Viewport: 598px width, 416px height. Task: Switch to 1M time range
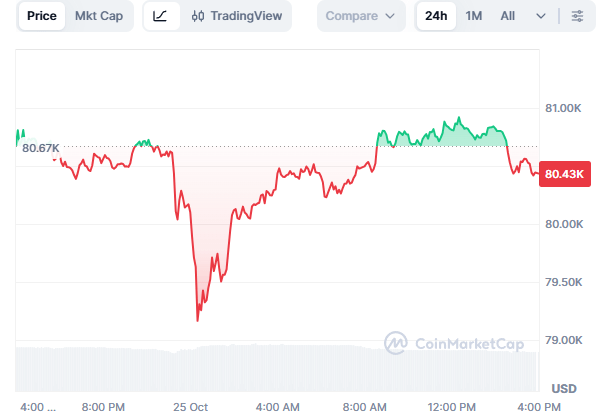point(474,16)
